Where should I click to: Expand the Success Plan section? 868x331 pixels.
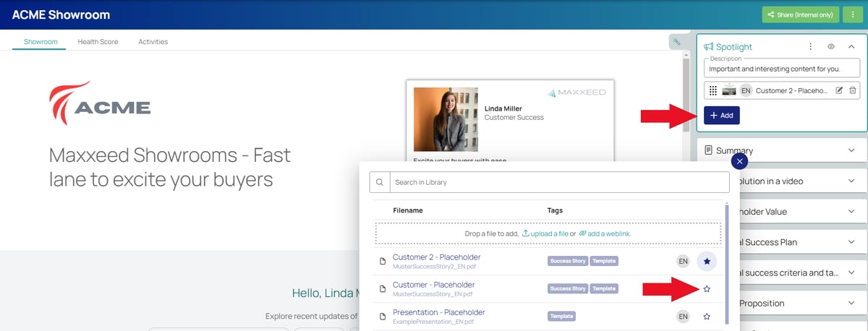tap(851, 242)
